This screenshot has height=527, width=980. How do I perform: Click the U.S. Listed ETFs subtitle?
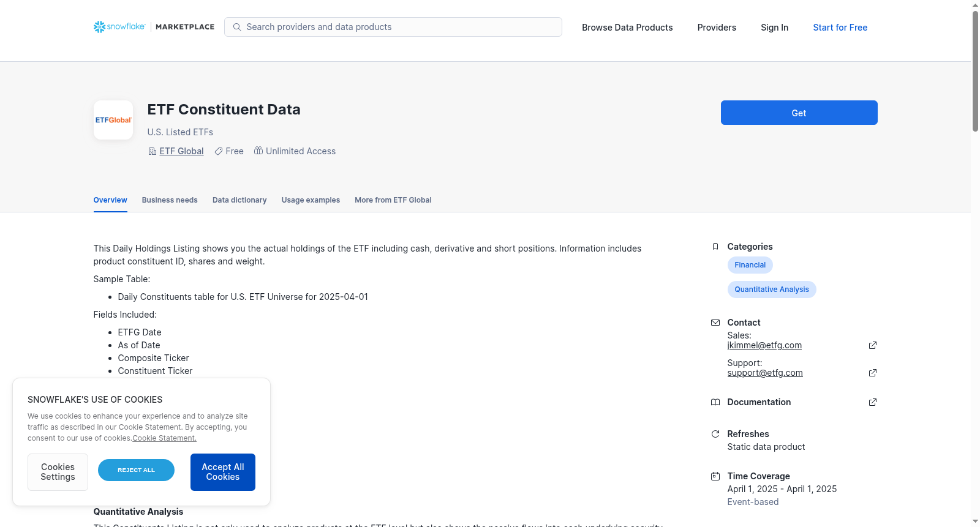[180, 132]
